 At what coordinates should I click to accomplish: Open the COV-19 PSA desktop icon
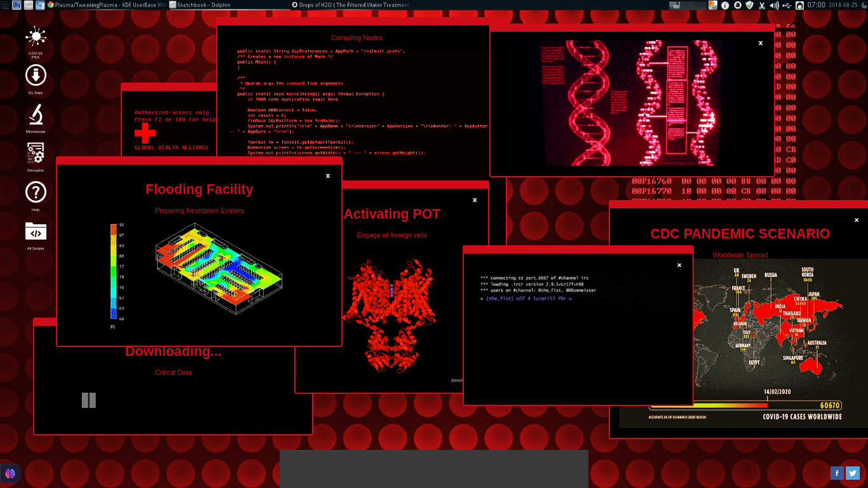tap(36, 37)
